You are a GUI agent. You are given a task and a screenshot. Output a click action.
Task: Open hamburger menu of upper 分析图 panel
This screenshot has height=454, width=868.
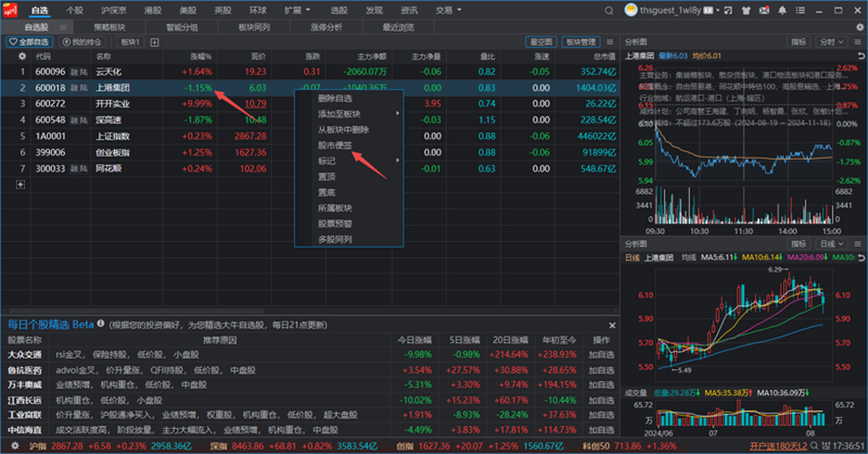858,42
